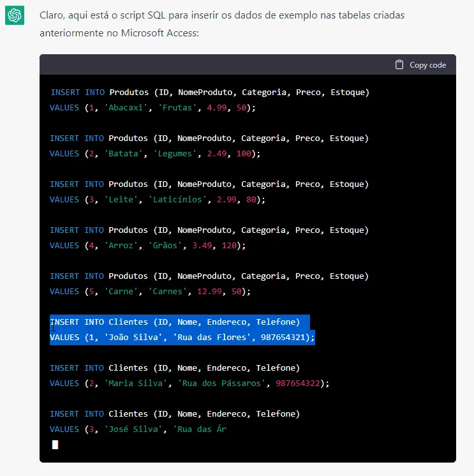Image resolution: width=474 pixels, height=476 pixels.
Task: Click the 'José Silva' name string
Action: pos(133,429)
